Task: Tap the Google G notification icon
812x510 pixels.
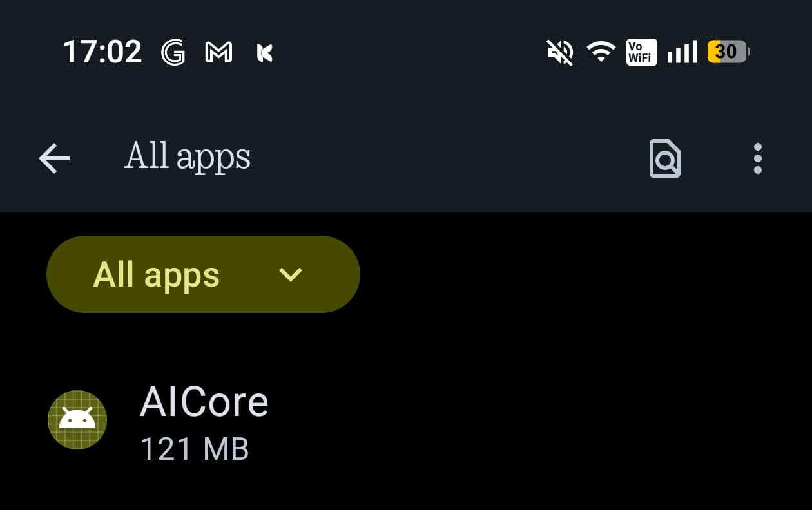Action: [x=173, y=52]
